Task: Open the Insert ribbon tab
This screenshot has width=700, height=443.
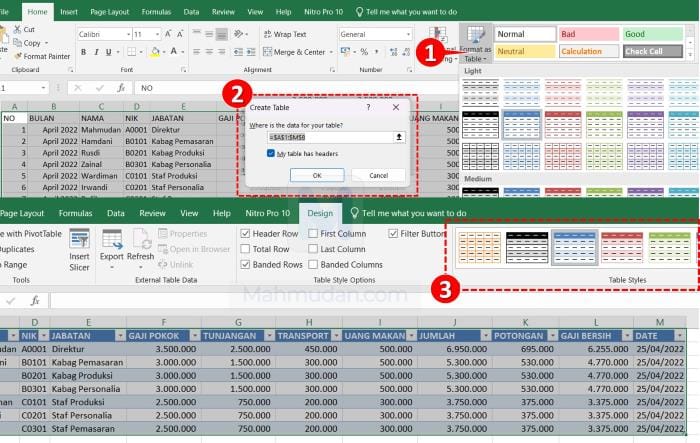Action: click(x=69, y=12)
